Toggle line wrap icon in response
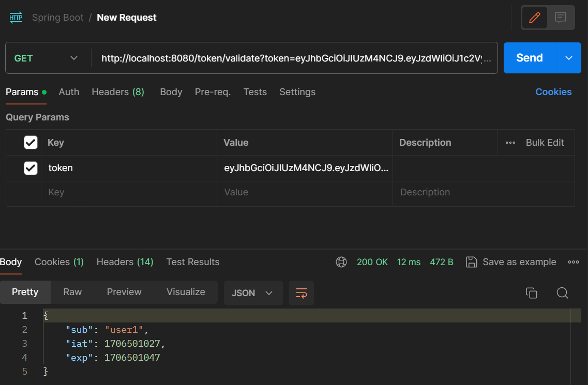 coord(301,293)
